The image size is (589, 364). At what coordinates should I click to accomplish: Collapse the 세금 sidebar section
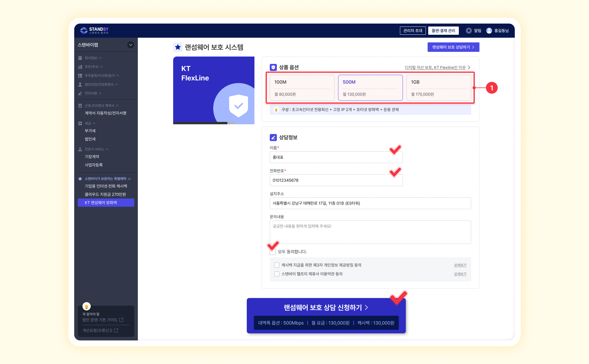click(x=94, y=123)
